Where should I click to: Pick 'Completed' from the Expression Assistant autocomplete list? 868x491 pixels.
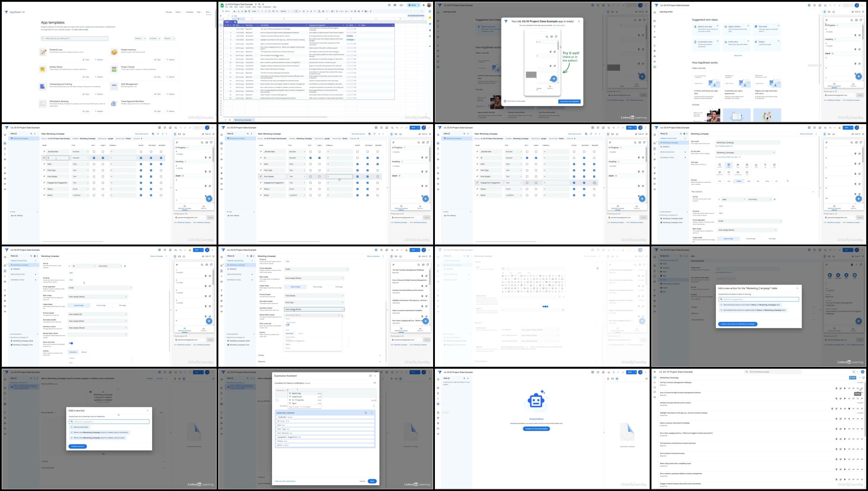pyautogui.click(x=305, y=397)
